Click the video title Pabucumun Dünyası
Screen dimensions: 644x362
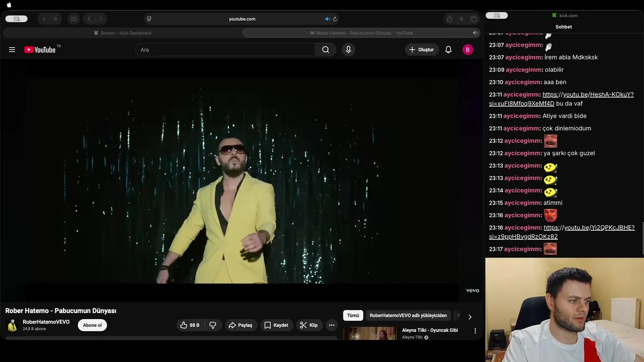[61, 311]
